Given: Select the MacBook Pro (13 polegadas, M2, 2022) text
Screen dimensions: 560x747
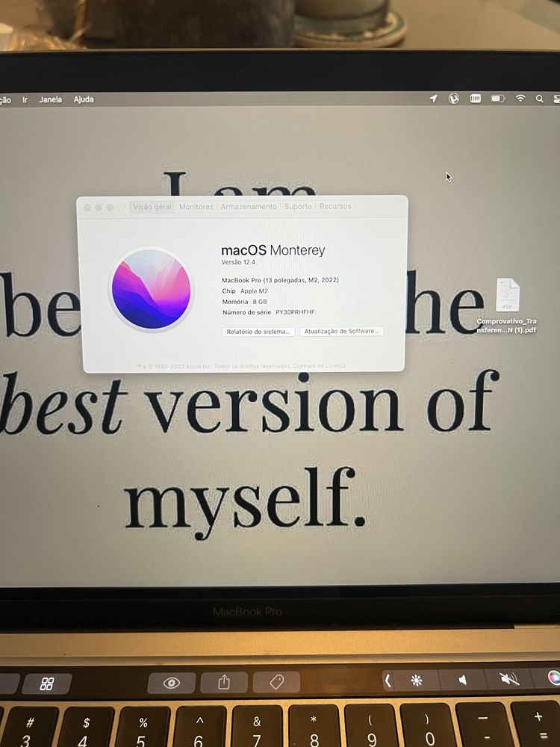Looking at the screenshot, I should click(281, 279).
